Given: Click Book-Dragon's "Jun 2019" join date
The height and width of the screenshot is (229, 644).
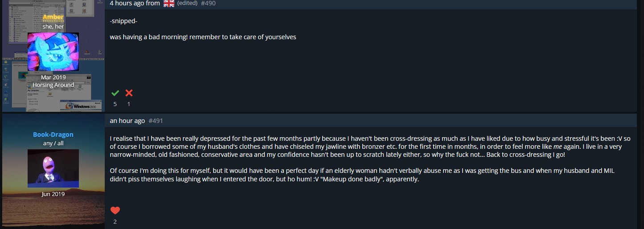Looking at the screenshot, I should click(x=53, y=194).
